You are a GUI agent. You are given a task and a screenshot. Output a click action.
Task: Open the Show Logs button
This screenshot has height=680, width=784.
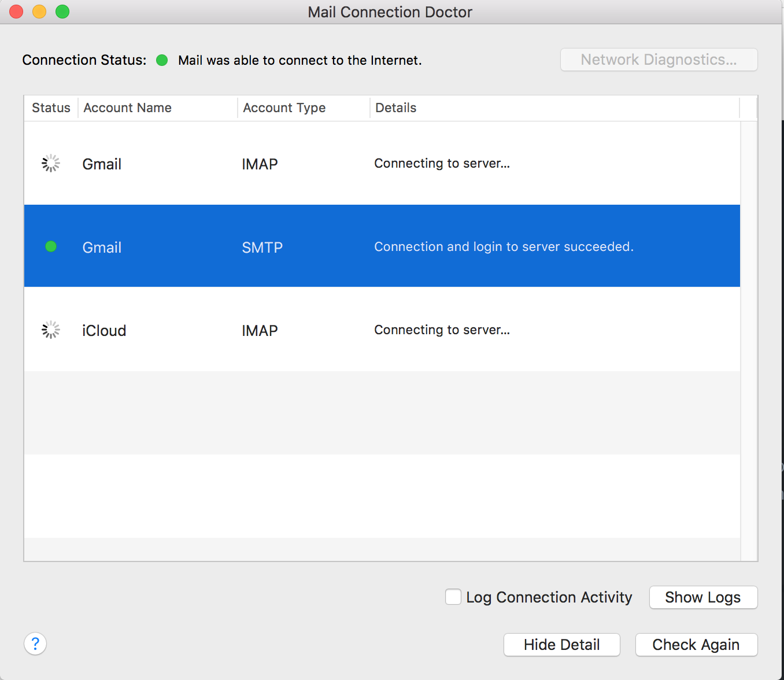coord(703,597)
